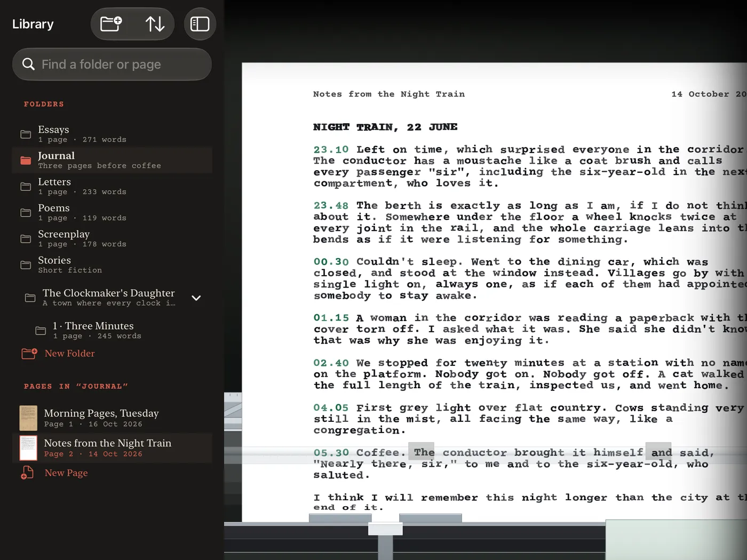
Task: Click the 02.40 timestamp in the page
Action: point(331,363)
